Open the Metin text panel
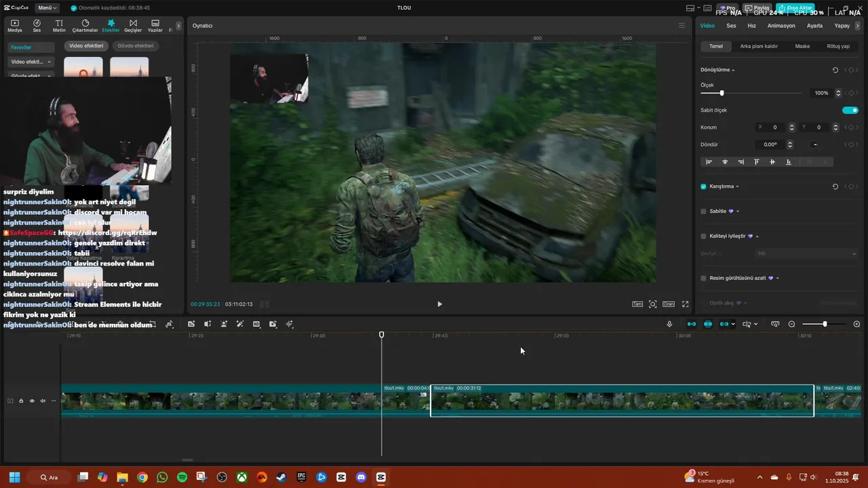 [59, 26]
